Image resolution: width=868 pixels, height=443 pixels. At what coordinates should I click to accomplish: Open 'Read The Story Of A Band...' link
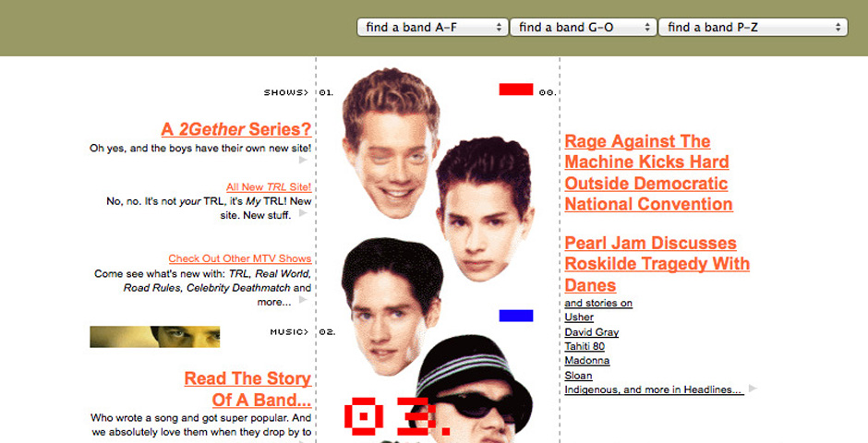tap(247, 389)
